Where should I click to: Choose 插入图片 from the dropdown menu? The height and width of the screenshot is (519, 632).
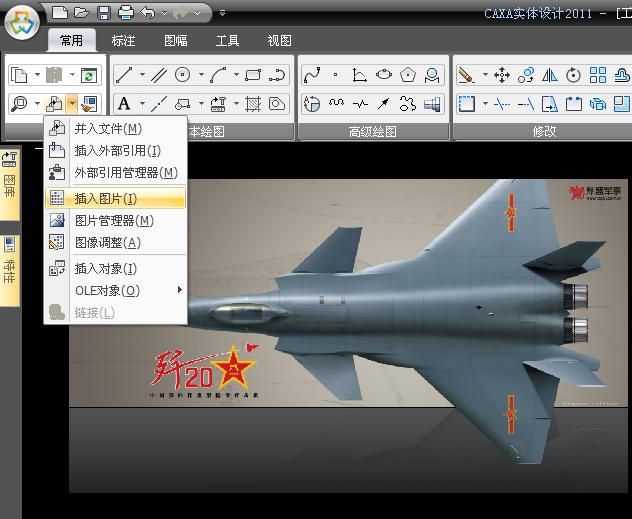(x=106, y=199)
